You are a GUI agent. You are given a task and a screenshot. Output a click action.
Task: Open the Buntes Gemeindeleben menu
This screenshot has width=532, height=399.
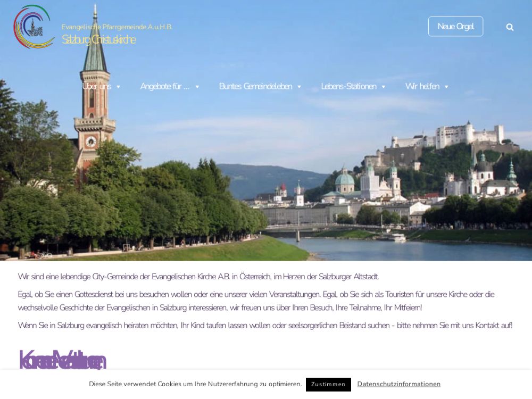click(x=255, y=86)
